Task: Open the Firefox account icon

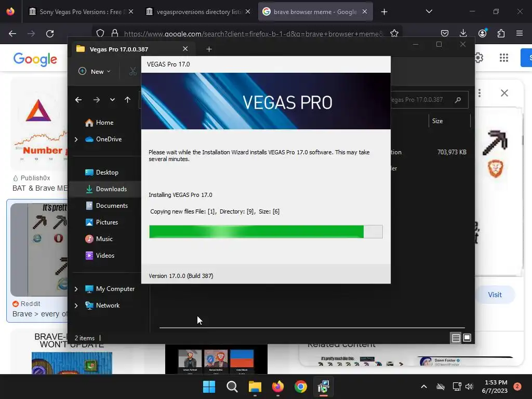Action: tap(482, 33)
